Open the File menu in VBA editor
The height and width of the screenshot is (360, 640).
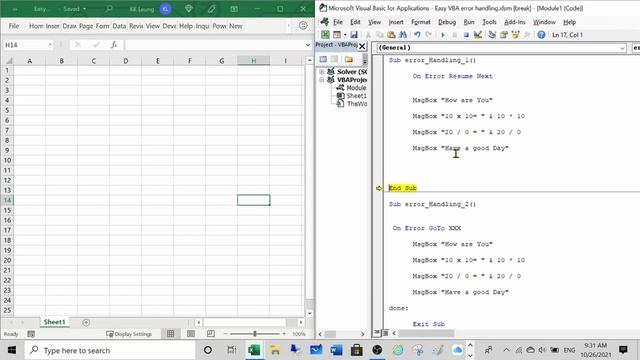coord(338,22)
